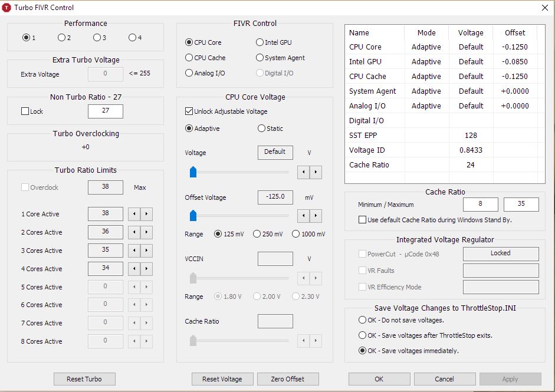This screenshot has width=555, height=392.
Task: Choose OK - Do not save voltages
Action: 363,319
